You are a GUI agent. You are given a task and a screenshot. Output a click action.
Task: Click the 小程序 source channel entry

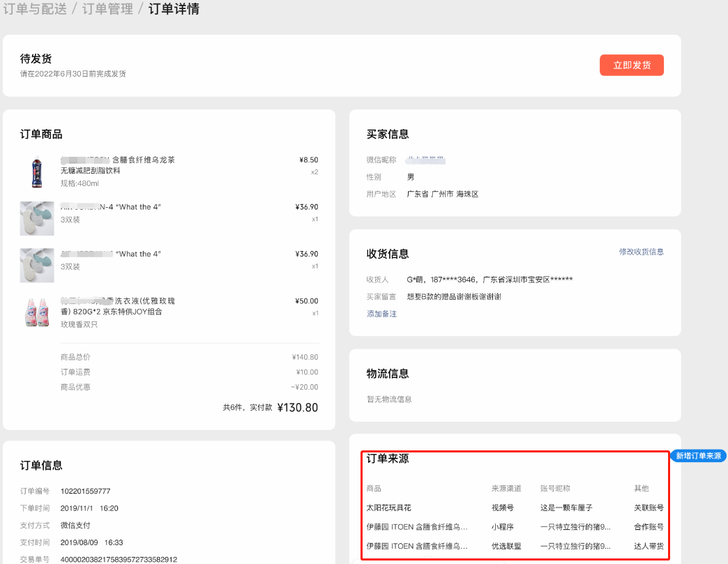coord(502,527)
